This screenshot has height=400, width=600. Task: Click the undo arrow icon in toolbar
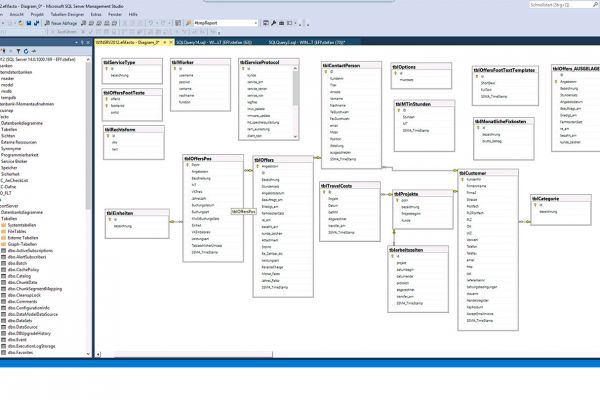(x=151, y=23)
